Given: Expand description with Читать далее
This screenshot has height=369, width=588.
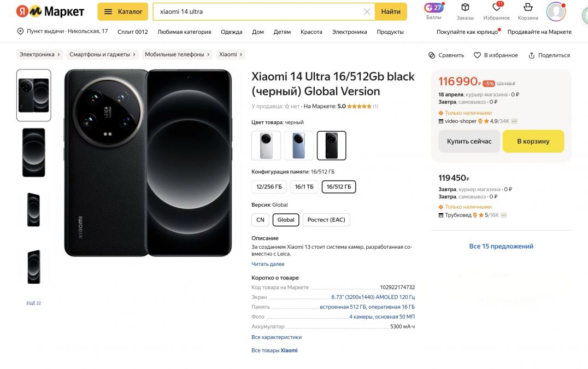Looking at the screenshot, I should coord(268,264).
